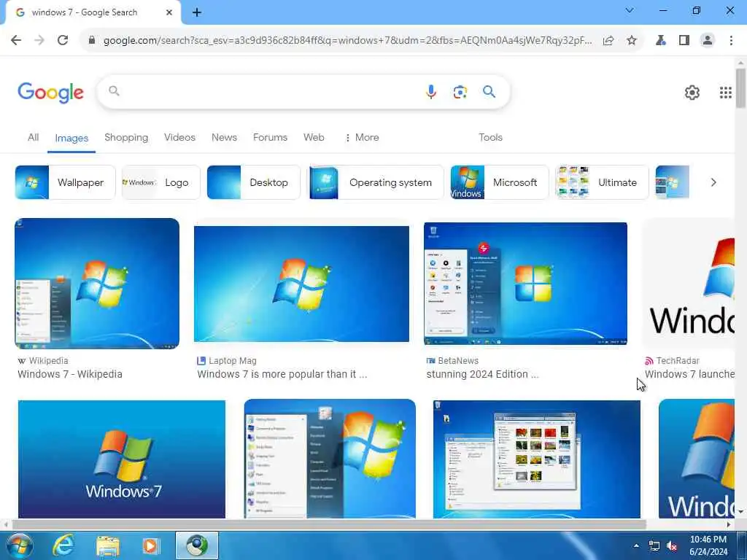Viewport: 747px width, 560px height.
Task: Switch to the All results tab
Action: (33, 138)
